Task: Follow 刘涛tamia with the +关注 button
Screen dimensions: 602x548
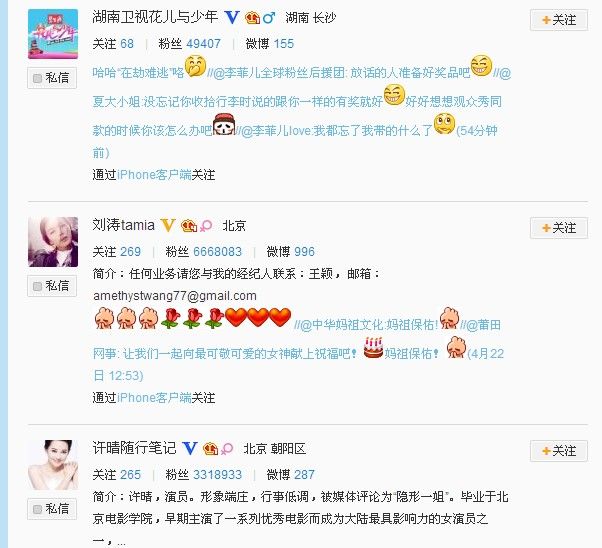Action: pos(559,228)
